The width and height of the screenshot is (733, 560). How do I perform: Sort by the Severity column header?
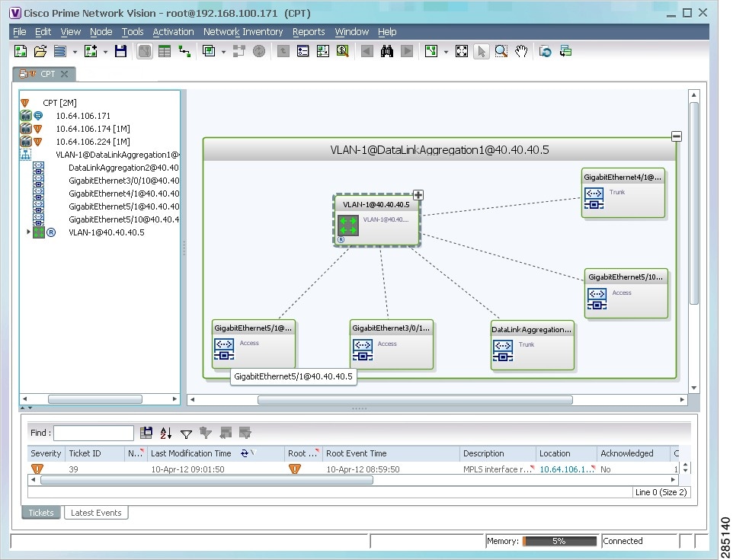(46, 453)
